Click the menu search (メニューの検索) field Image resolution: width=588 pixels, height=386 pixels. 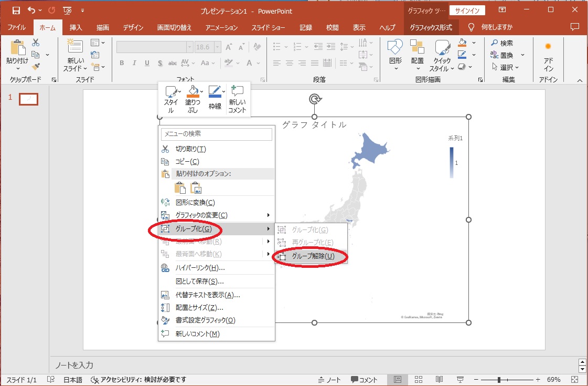[217, 134]
